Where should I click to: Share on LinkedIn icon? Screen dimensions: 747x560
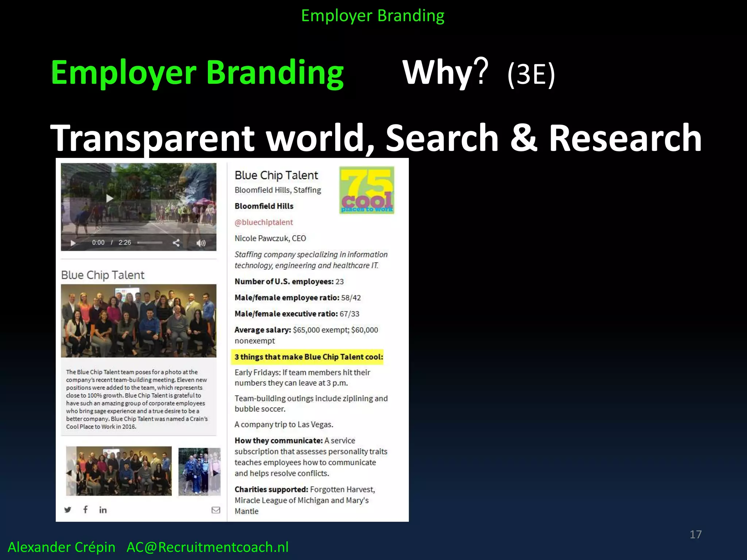click(x=103, y=510)
